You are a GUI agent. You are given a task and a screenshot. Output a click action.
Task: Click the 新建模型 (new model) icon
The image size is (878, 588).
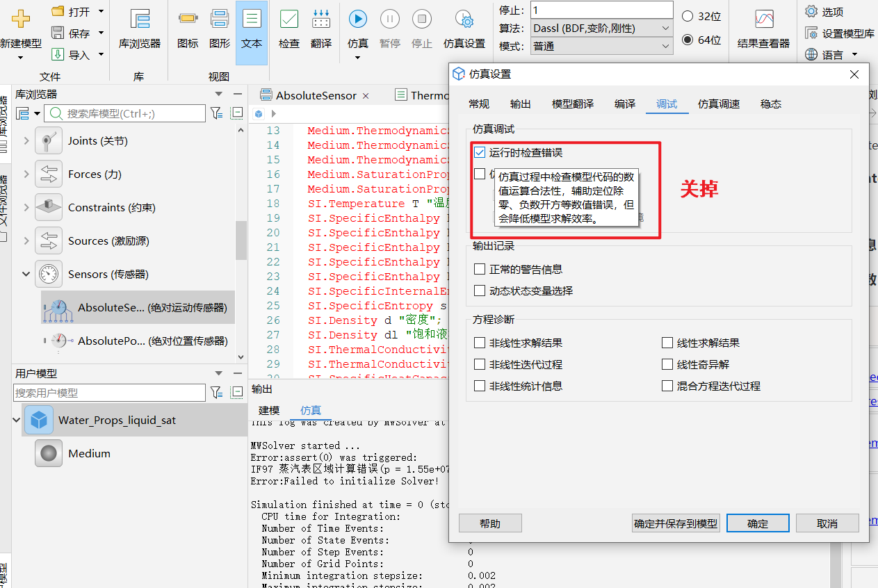point(21,19)
